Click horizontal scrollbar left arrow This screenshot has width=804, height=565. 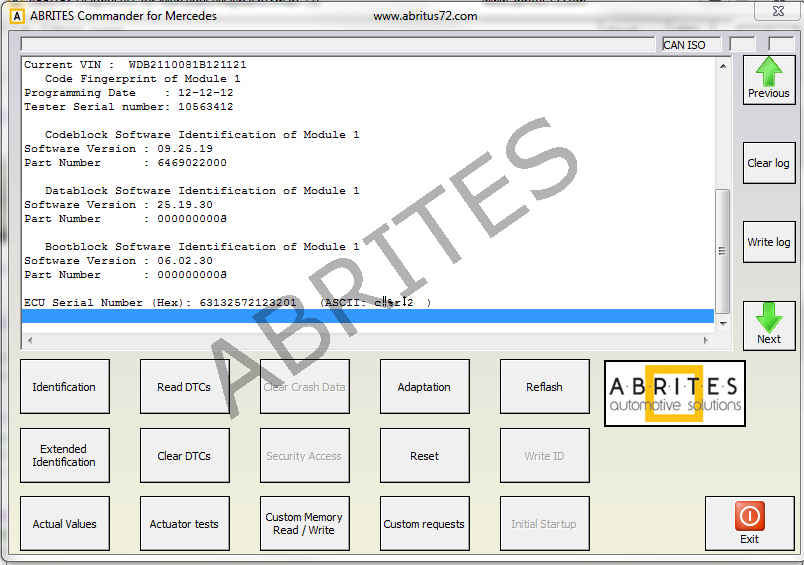(30, 340)
